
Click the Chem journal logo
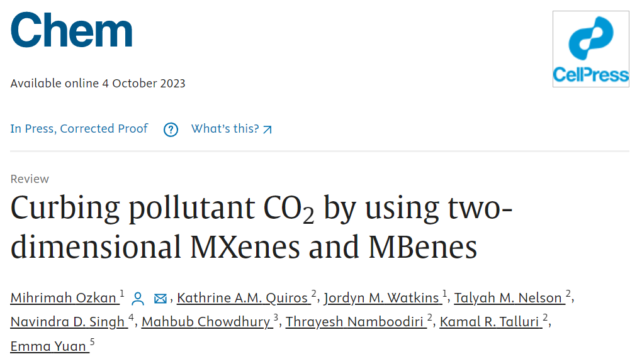click(x=71, y=30)
